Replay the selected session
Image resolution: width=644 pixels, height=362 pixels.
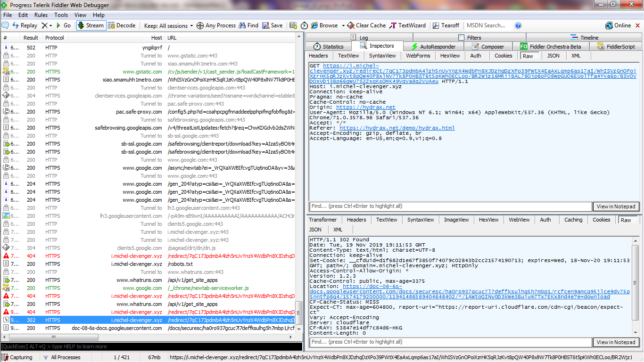pyautogui.click(x=25, y=25)
